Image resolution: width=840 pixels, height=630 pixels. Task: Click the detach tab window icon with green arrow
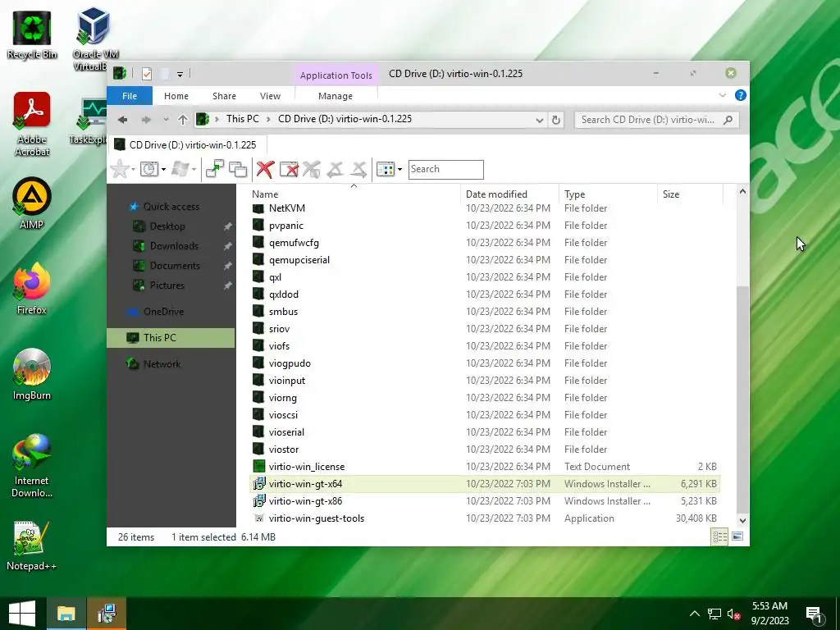coord(215,169)
